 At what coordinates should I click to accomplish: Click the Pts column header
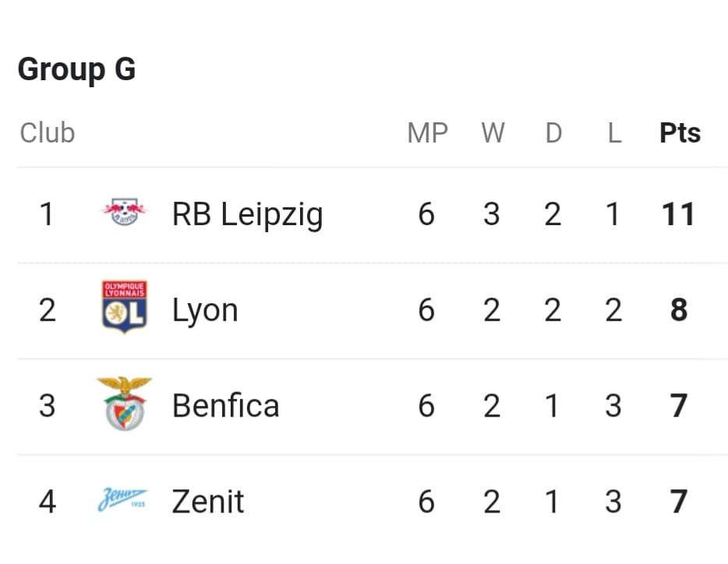(680, 133)
